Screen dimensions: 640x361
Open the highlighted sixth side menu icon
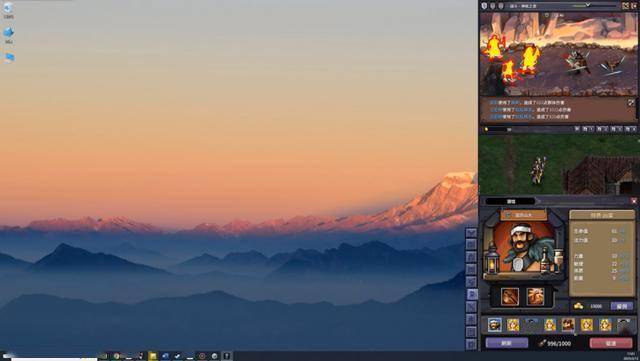click(x=472, y=294)
